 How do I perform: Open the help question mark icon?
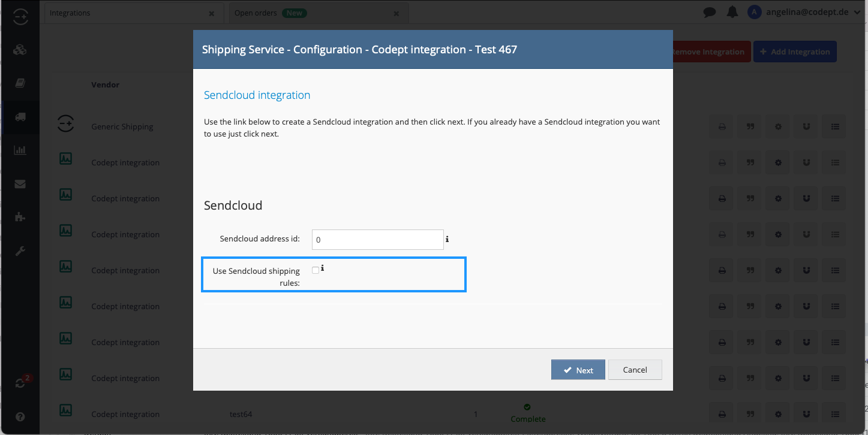20,416
